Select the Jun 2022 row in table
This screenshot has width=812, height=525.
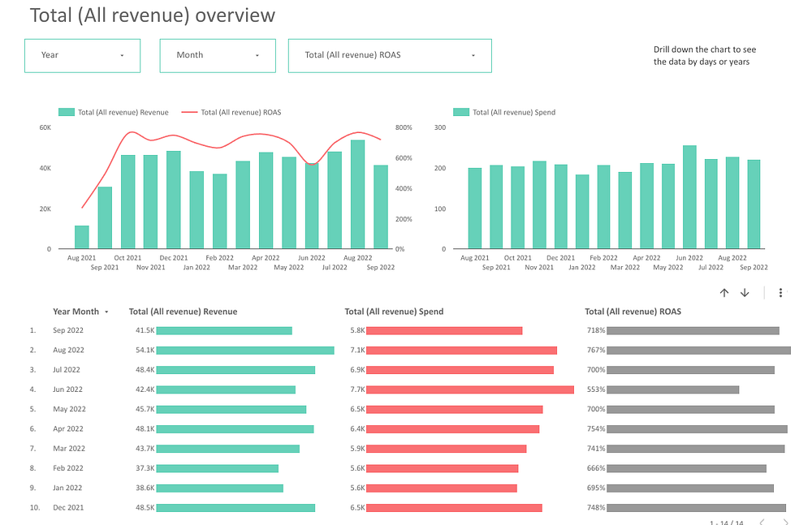[409, 389]
